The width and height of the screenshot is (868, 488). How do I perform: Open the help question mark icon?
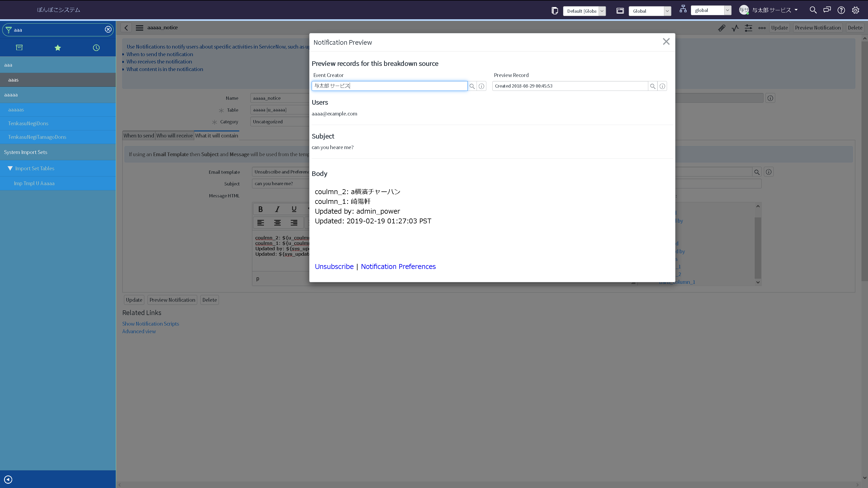point(841,10)
